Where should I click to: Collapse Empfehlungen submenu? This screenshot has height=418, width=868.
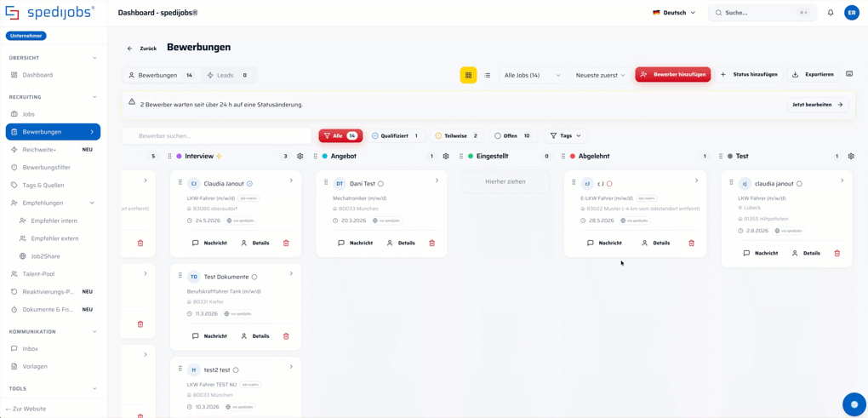point(92,203)
